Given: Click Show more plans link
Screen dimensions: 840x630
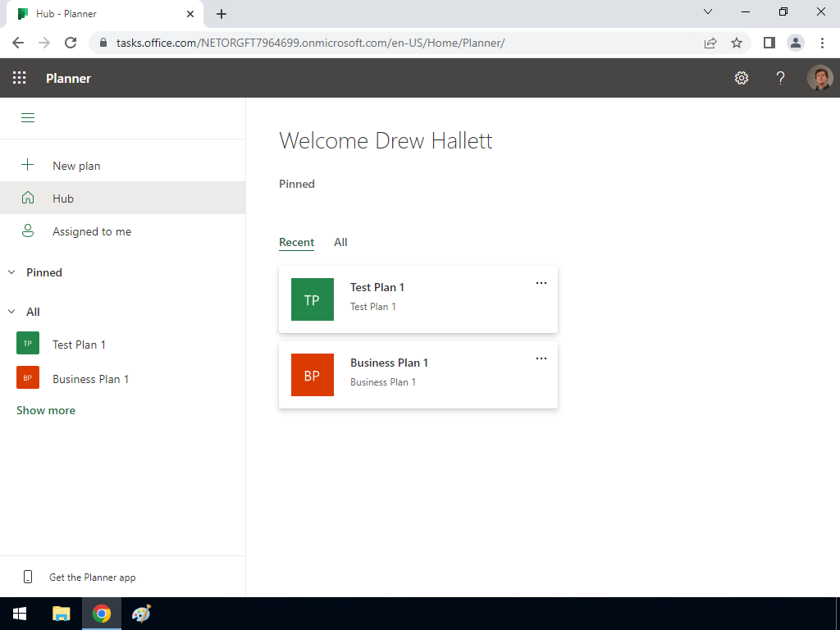Looking at the screenshot, I should click(x=46, y=410).
